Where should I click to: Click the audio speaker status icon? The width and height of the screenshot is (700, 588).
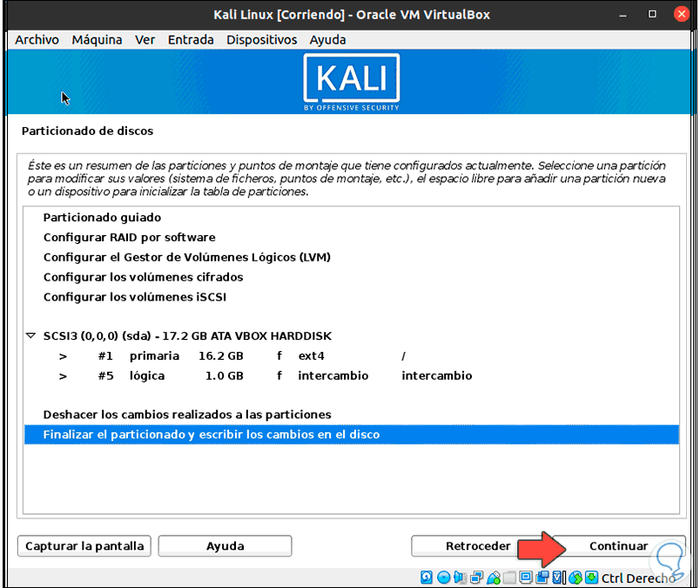click(460, 578)
